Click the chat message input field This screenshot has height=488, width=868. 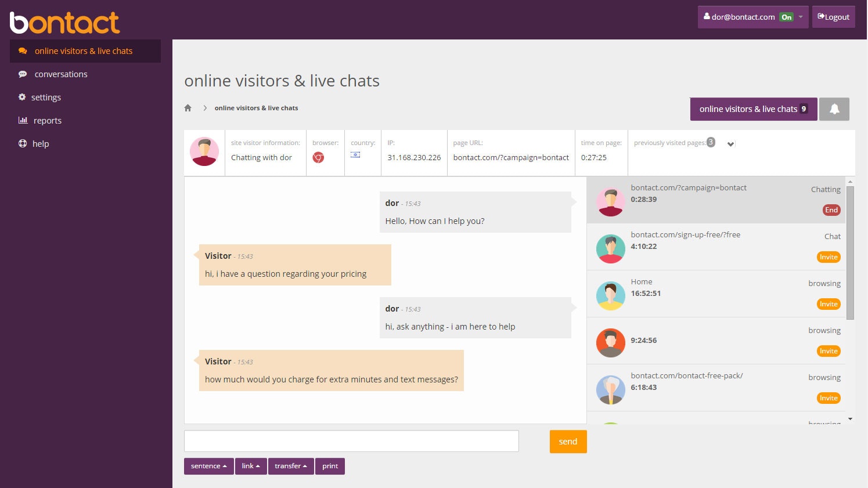(351, 441)
